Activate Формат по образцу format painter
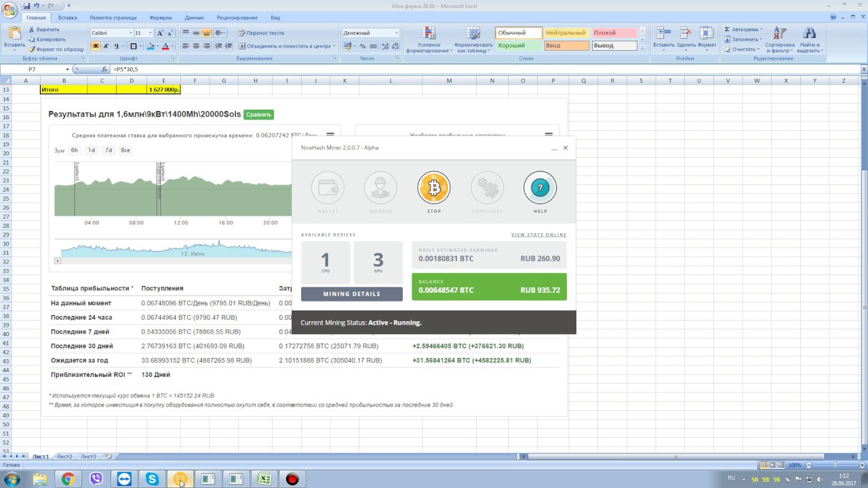Viewport: 868px width, 488px height. click(56, 49)
